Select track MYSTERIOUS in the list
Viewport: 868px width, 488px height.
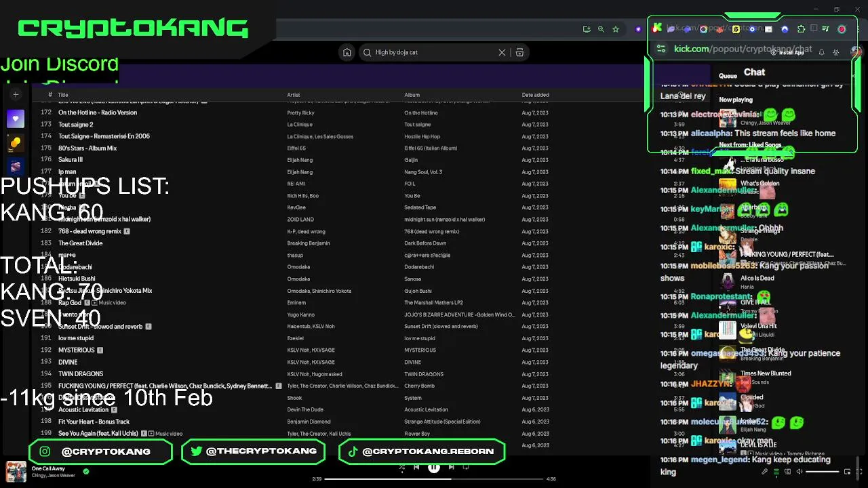(x=77, y=350)
